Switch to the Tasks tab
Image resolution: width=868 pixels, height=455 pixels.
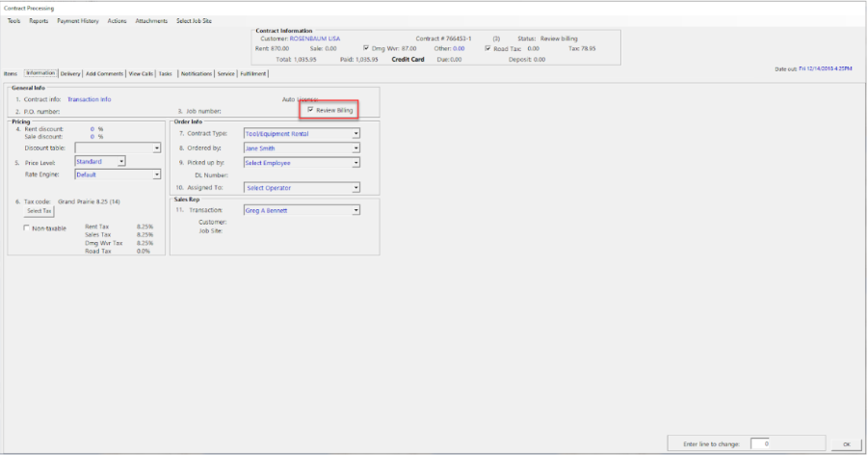tap(165, 73)
